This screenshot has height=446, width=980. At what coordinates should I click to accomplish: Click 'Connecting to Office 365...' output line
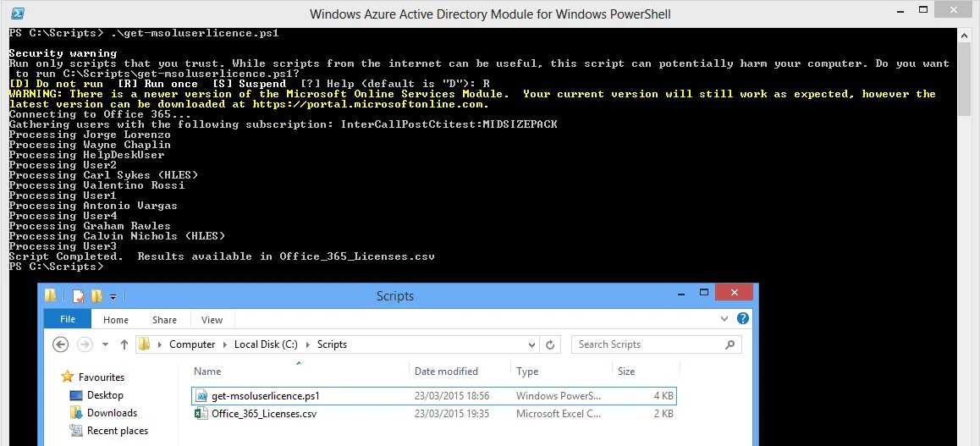point(100,115)
